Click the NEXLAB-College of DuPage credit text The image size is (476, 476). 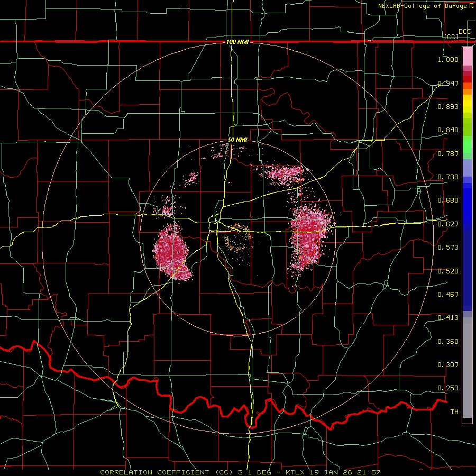tap(423, 6)
